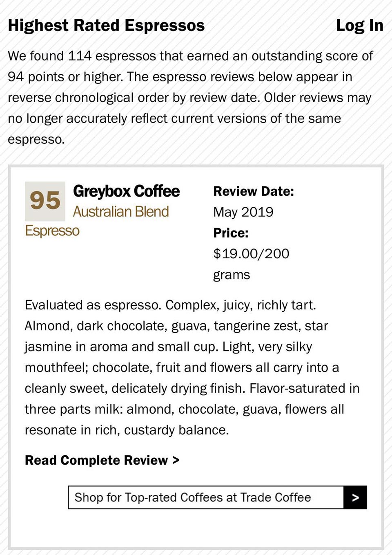
Task: Click the black arrow button beside Trade Coffee
Action: pyautogui.click(x=355, y=497)
